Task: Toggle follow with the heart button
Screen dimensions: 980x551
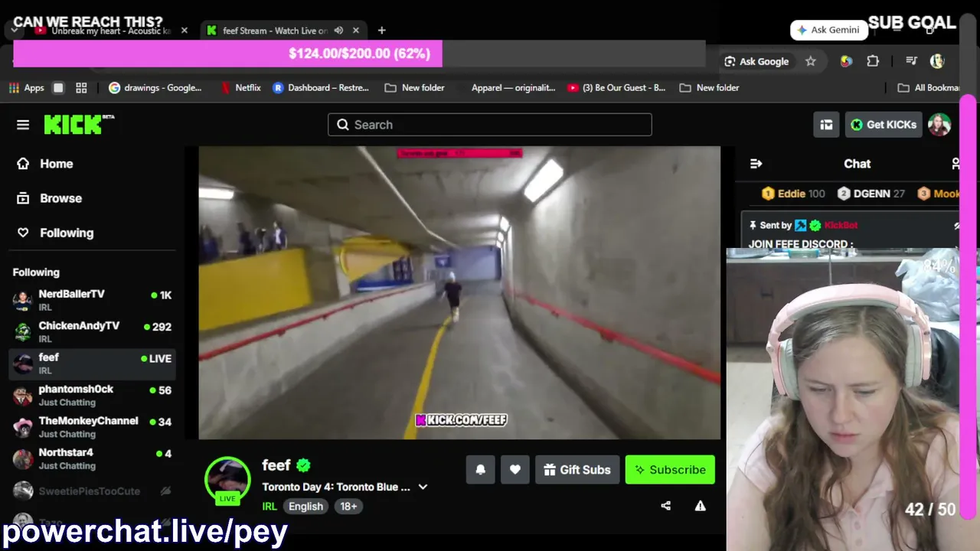Action: tap(515, 470)
